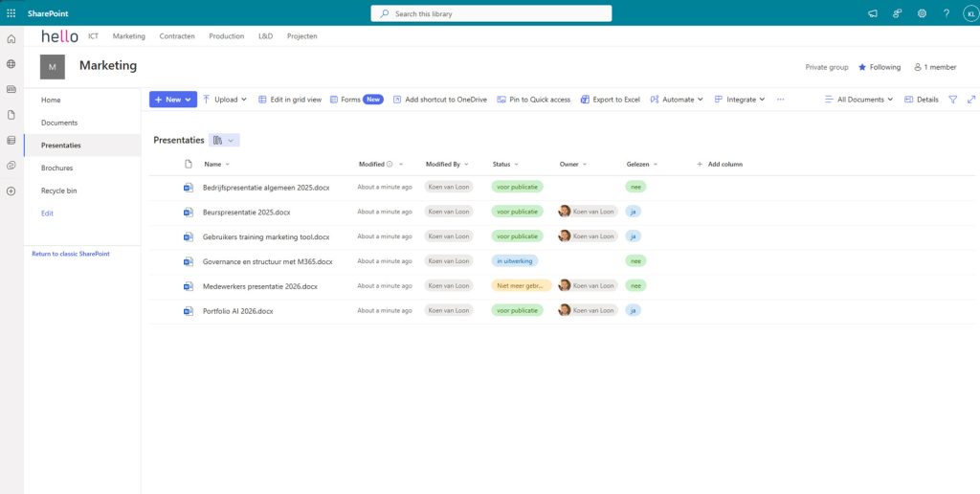Click Pin to Quick access
This screenshot has width=980, height=494.
tap(534, 100)
